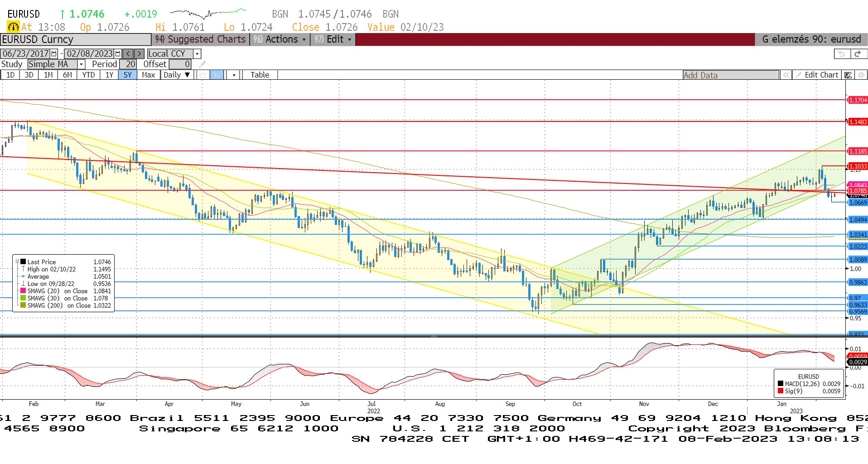
Task: Click the 1.1185 price level label
Action: click(x=858, y=151)
